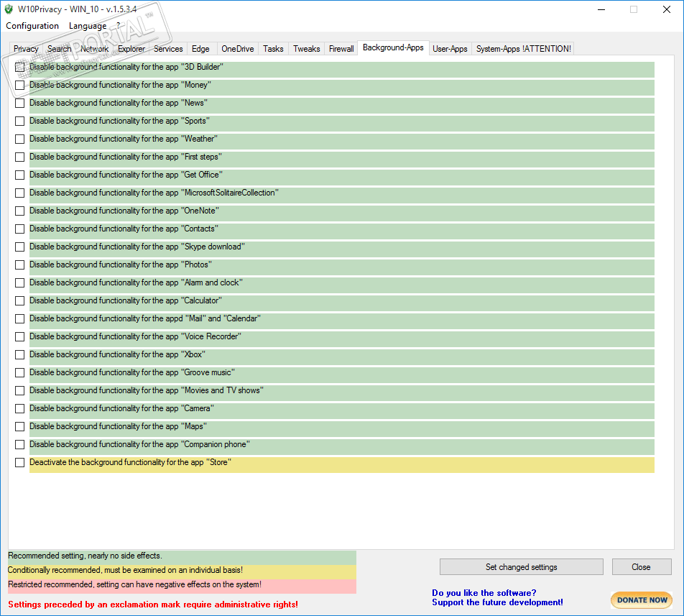Image resolution: width=684 pixels, height=616 pixels.
Task: Tick the "Skype download" checkbox
Action: tap(19, 247)
